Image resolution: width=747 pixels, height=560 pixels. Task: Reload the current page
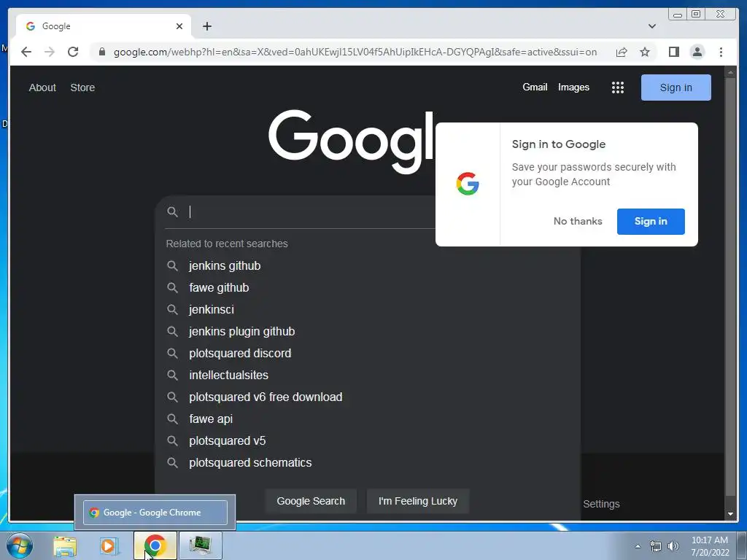(x=73, y=52)
